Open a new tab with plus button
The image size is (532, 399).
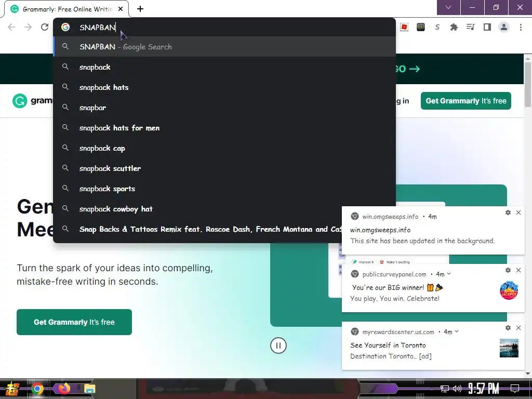tap(140, 9)
